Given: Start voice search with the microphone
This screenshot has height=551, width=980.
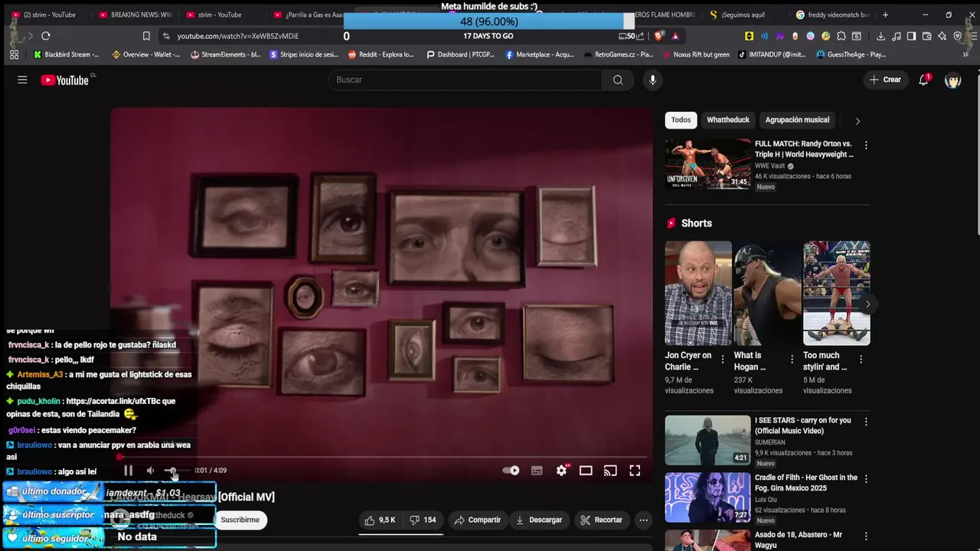Looking at the screenshot, I should click(x=652, y=80).
